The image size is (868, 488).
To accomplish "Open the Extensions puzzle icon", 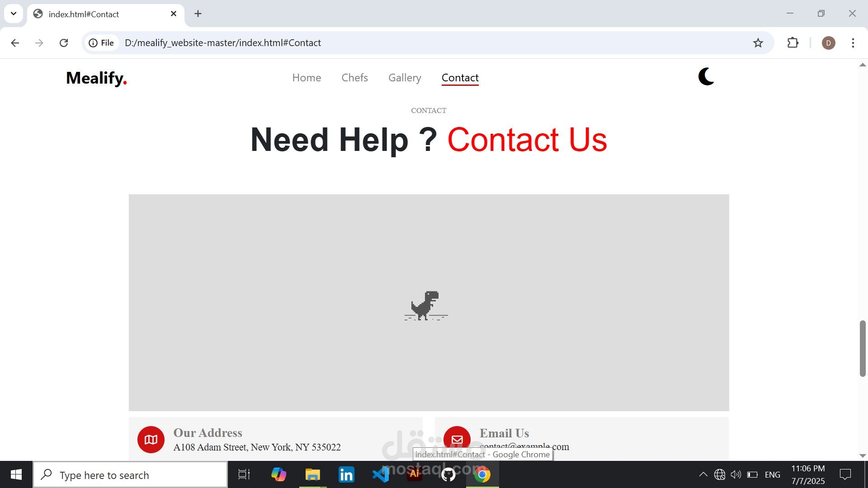I will click(793, 43).
